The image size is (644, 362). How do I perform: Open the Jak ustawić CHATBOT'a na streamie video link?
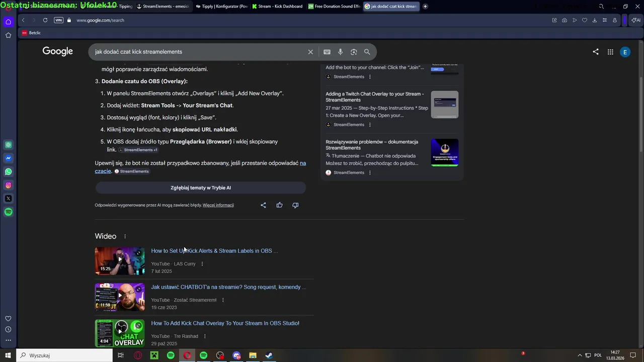pos(228,287)
